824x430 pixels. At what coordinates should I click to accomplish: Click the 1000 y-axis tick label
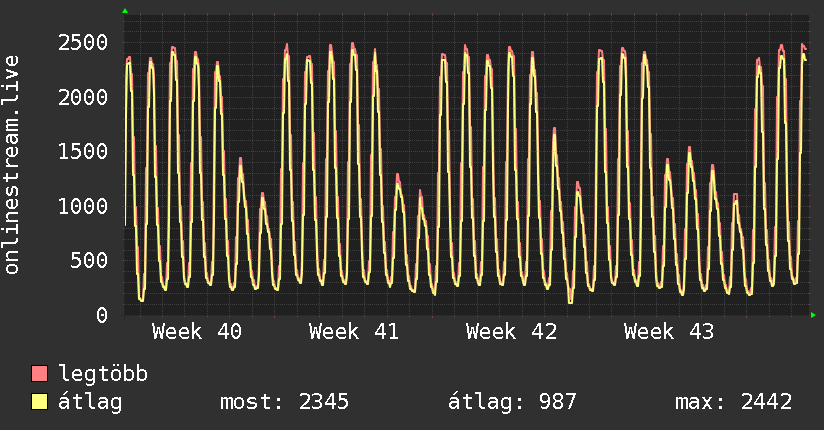pyautogui.click(x=83, y=206)
